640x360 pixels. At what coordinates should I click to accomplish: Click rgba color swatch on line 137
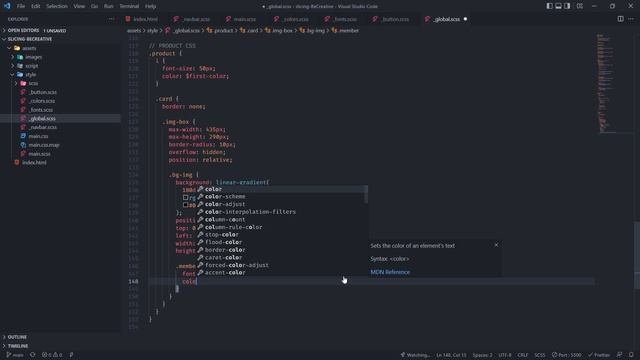coord(186,198)
